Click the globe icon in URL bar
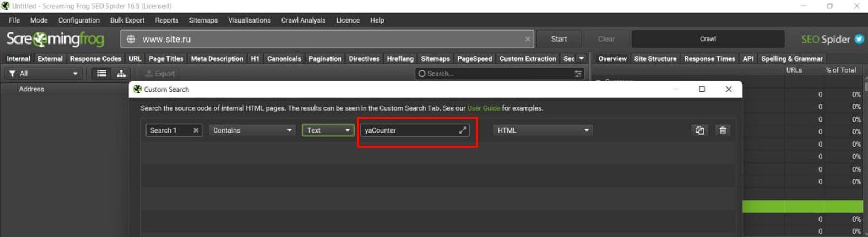This screenshot has height=237, width=868. point(131,39)
